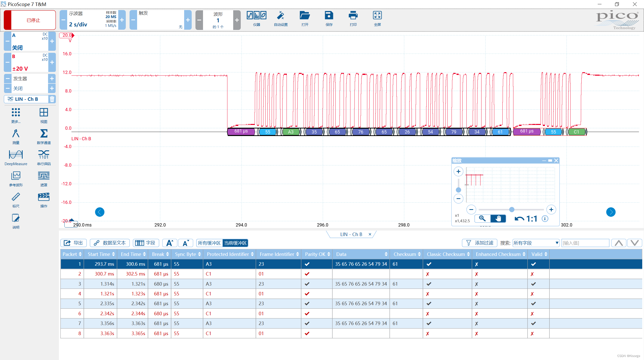The width and height of the screenshot is (644, 360).
Task: Click decoded A3 packet on waveform
Action: click(x=291, y=132)
